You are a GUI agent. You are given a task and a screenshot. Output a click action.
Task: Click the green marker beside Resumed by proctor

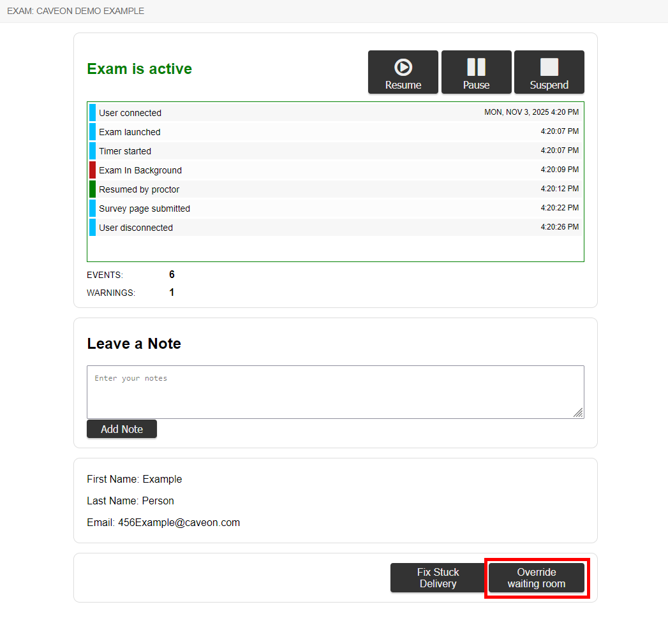point(93,189)
